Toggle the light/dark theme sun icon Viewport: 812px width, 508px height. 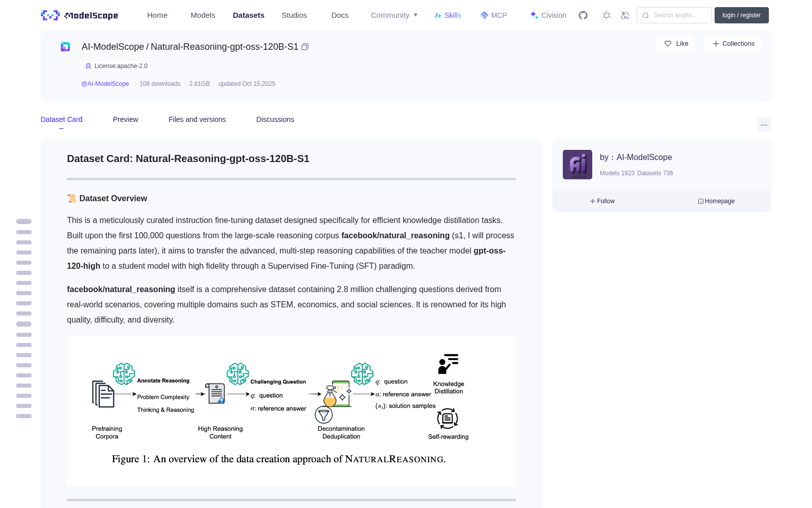click(606, 15)
